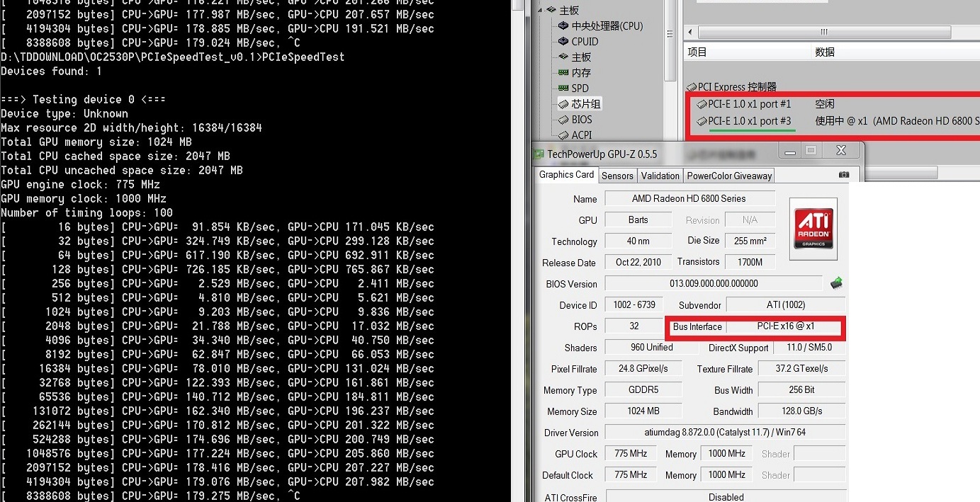Click the Shaders field 960 Unified

(x=652, y=347)
